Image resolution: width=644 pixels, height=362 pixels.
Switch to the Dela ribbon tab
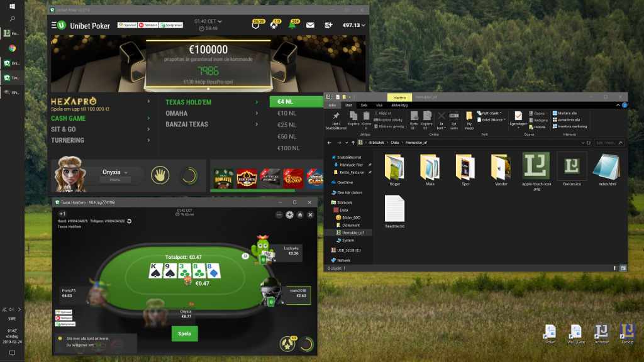coord(364,106)
